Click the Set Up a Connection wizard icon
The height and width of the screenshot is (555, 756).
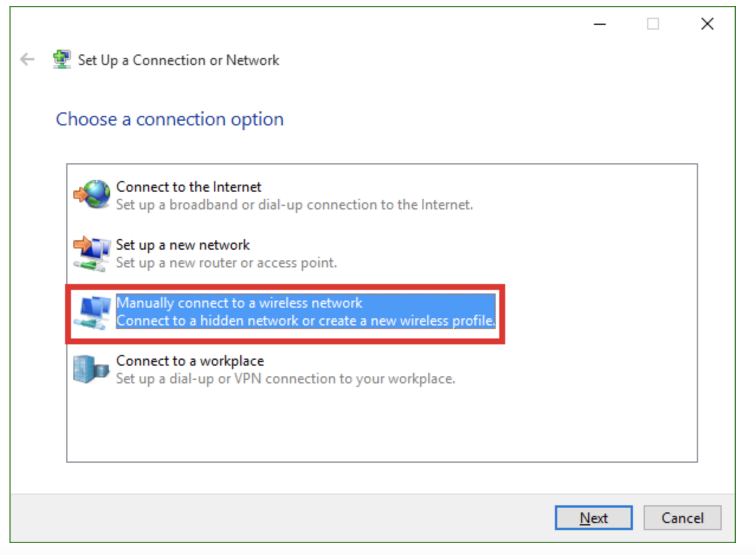tap(62, 60)
